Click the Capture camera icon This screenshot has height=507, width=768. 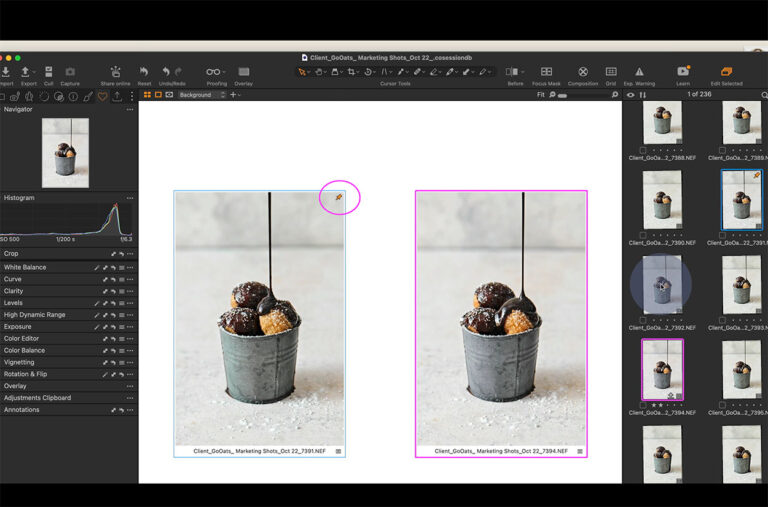tap(71, 72)
